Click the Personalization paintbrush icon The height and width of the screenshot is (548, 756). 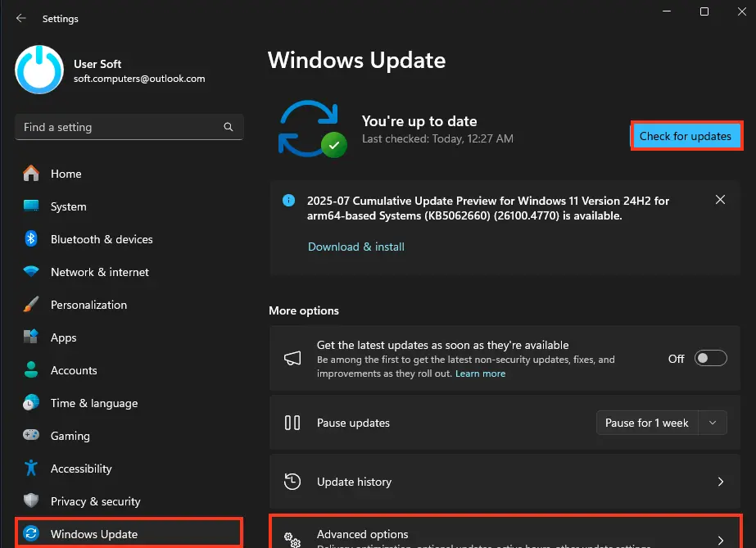pyautogui.click(x=31, y=305)
